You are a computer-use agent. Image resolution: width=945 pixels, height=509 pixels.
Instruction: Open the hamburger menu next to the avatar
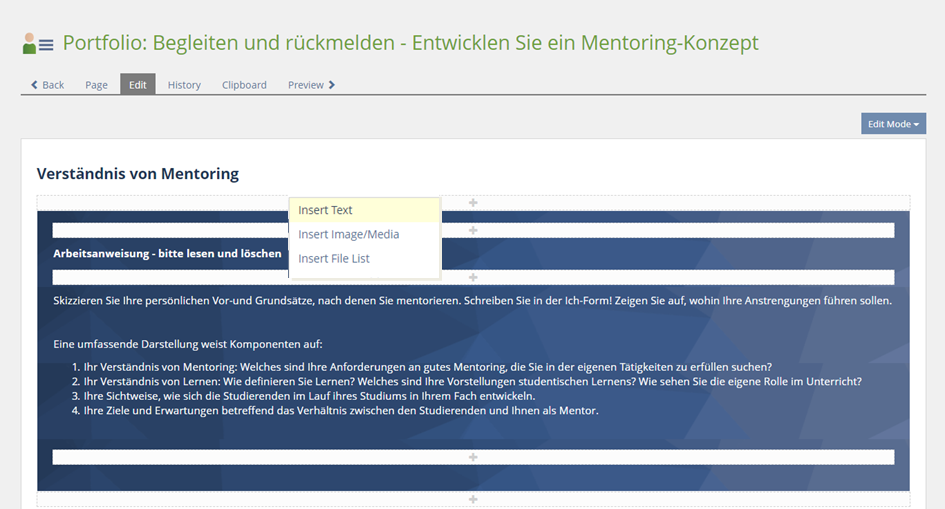[46, 45]
